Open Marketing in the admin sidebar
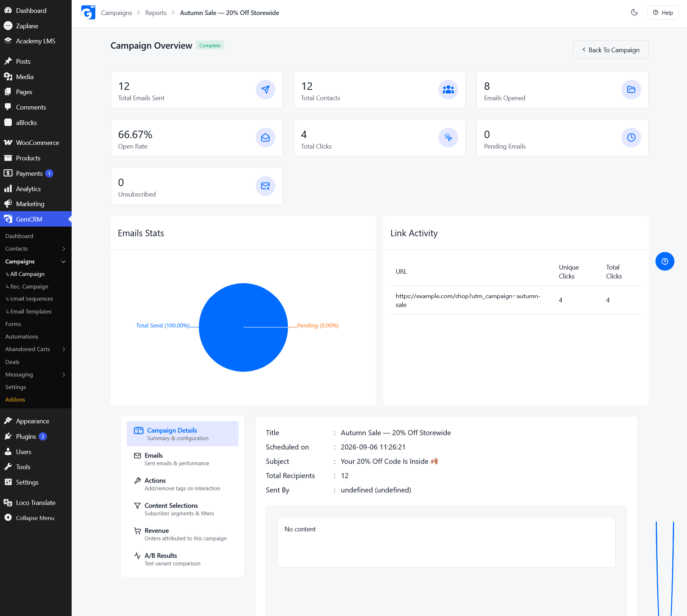687x616 pixels. (36, 204)
